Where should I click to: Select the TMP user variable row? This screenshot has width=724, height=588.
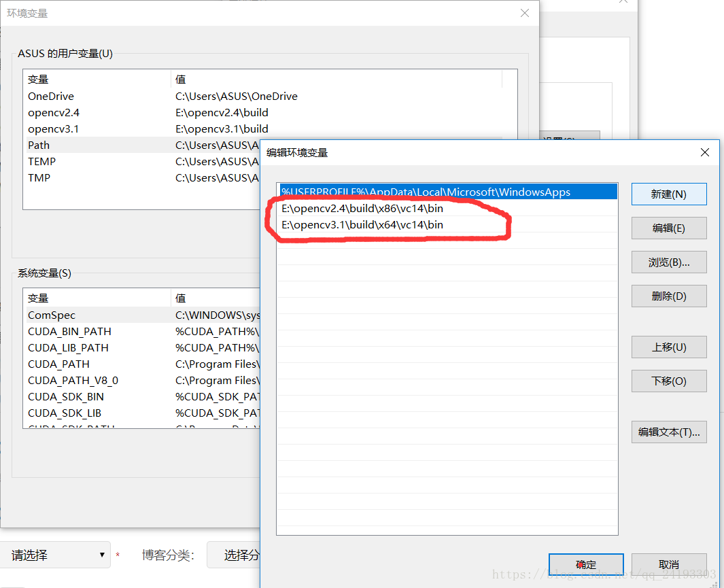[x=143, y=177]
